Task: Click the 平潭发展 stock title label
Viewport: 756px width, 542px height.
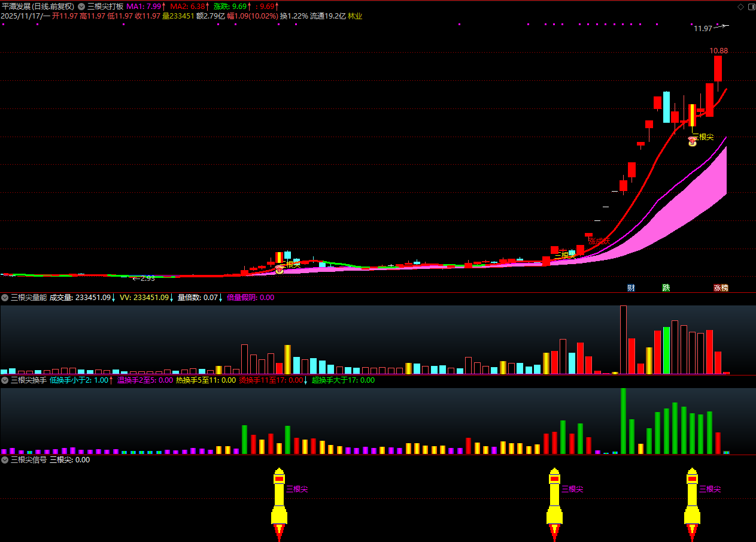Action: click(x=20, y=7)
